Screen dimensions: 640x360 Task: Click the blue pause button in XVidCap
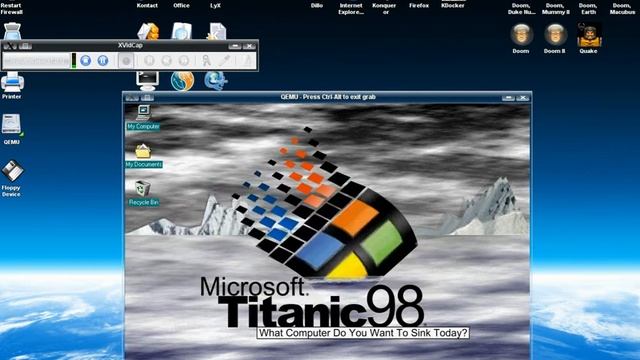(103, 60)
